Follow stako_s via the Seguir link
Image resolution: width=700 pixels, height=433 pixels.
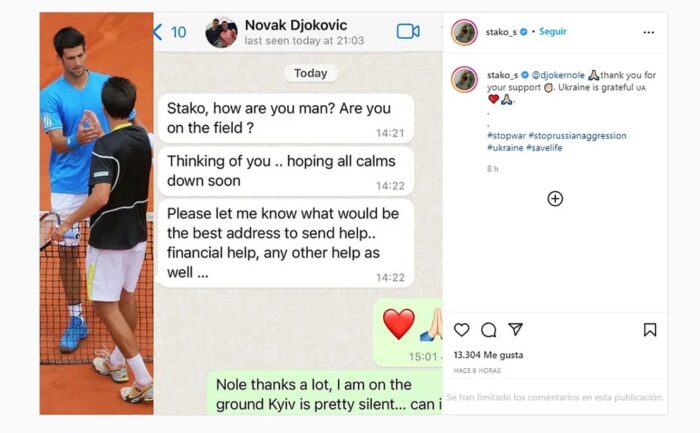pos(553,32)
